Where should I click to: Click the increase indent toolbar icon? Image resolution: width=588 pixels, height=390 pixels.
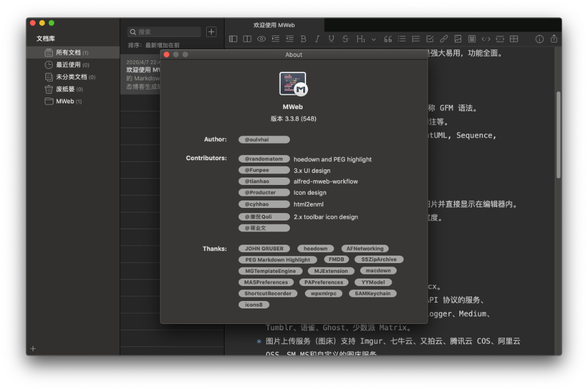[276, 39]
